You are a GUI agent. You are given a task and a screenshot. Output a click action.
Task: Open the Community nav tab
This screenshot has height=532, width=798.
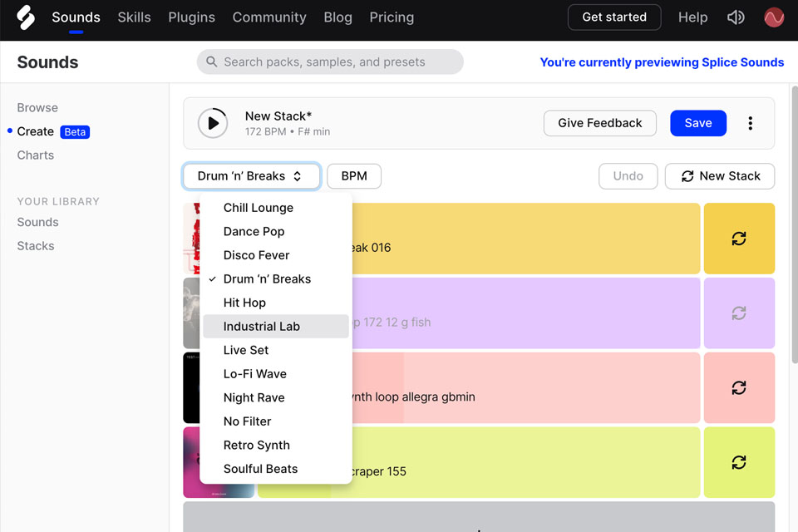click(x=269, y=17)
